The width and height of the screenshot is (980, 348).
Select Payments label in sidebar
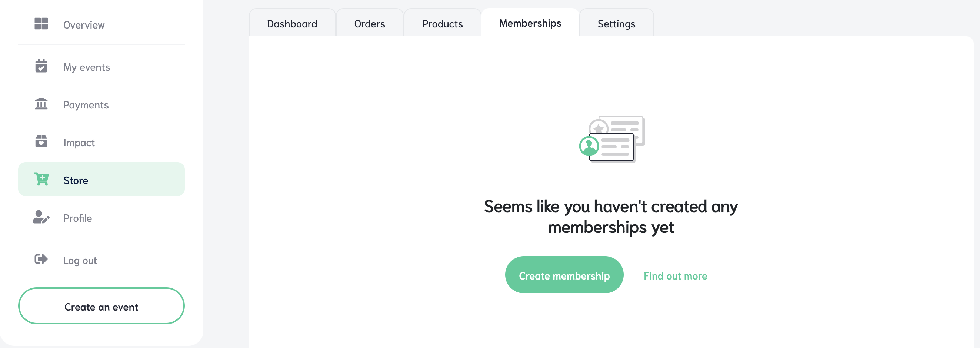coord(86,105)
